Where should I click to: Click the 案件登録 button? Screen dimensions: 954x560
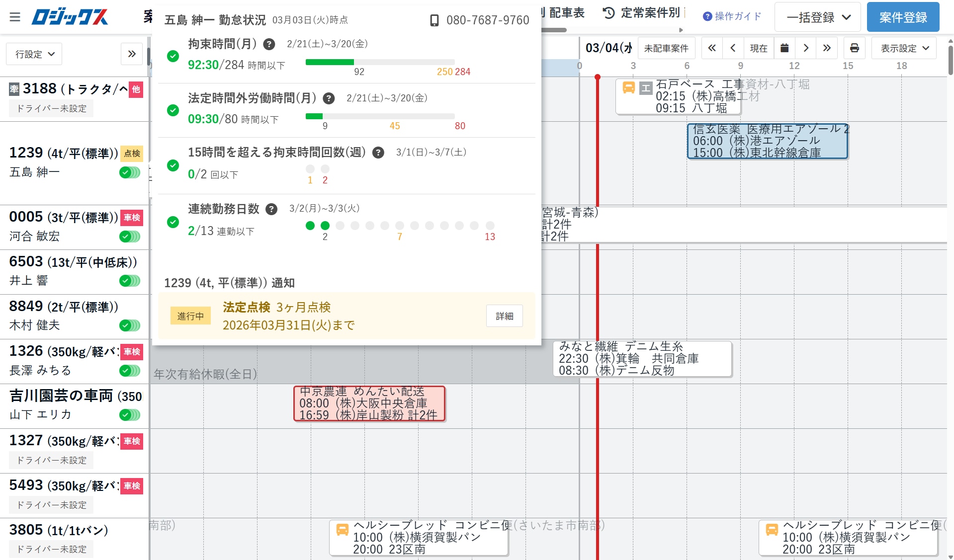click(x=903, y=17)
